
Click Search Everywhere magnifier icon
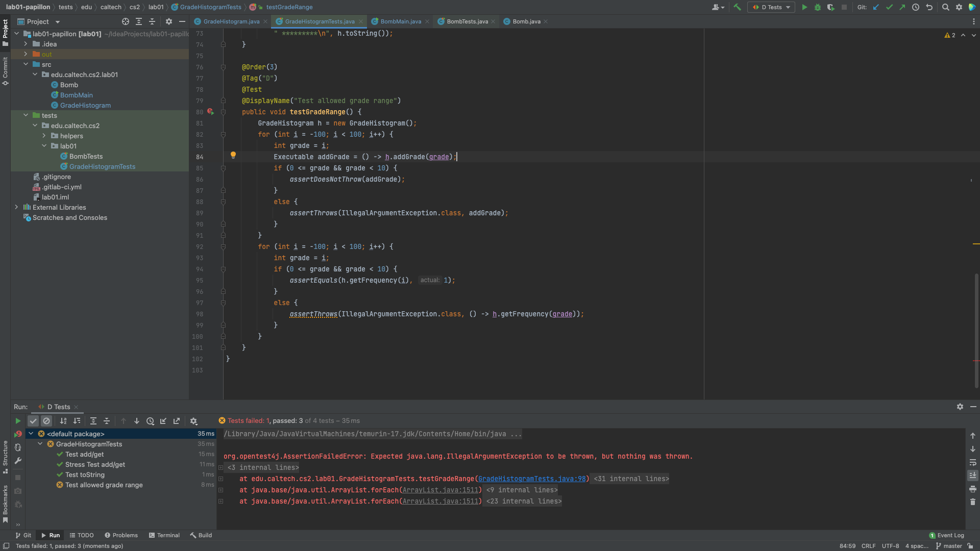(x=945, y=7)
